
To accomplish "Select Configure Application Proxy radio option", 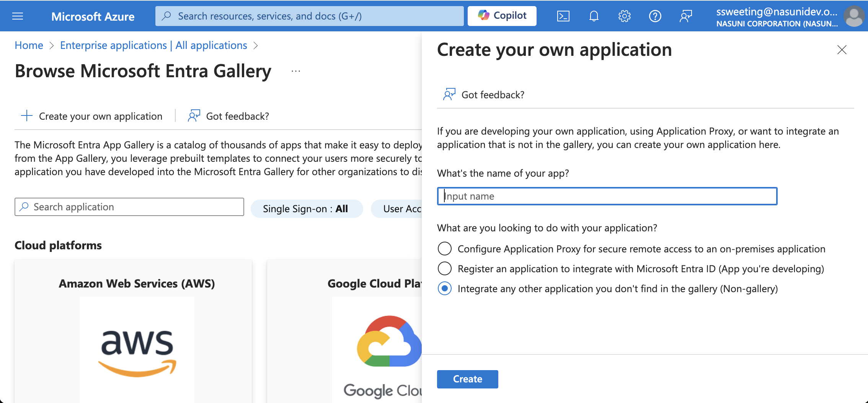I will click(x=445, y=249).
